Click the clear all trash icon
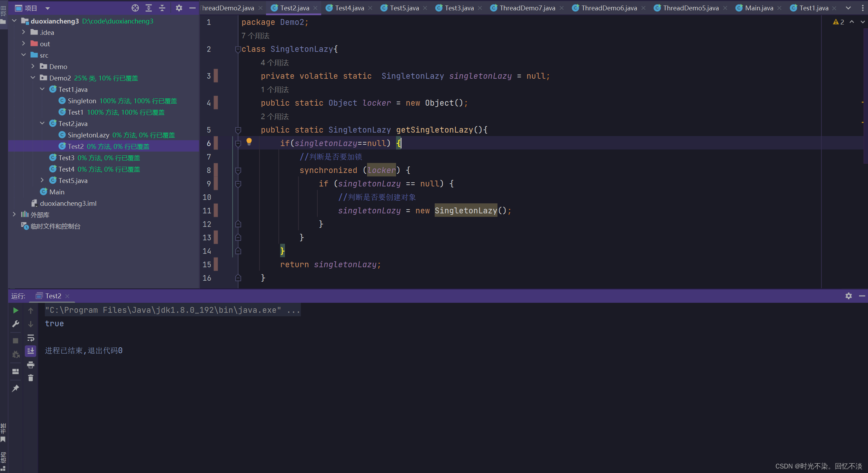This screenshot has width=868, height=473. [x=31, y=378]
